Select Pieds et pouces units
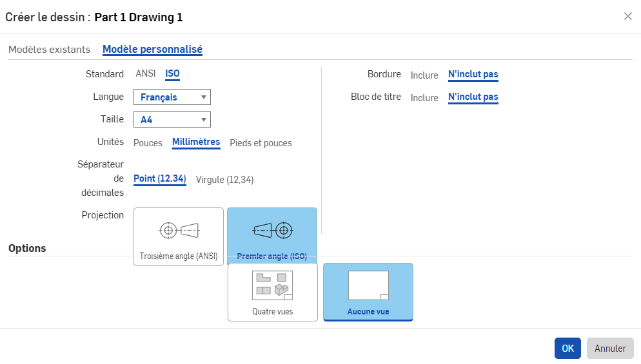The height and width of the screenshot is (364, 641). 261,143
